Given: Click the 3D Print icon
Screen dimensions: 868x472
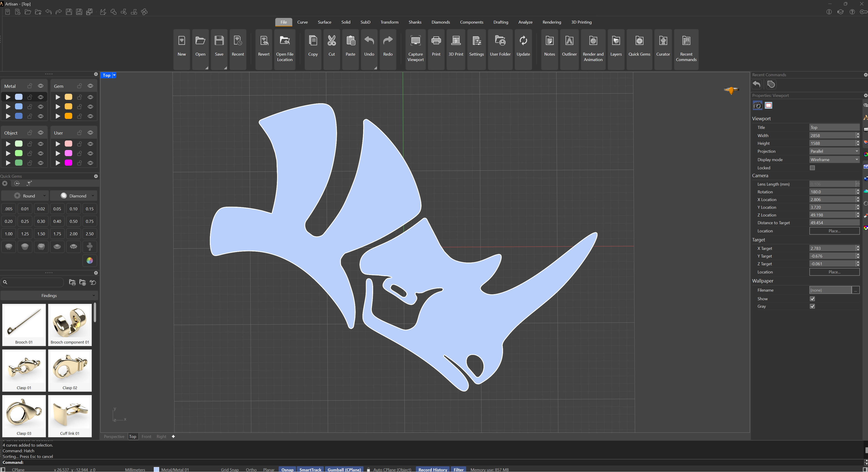Looking at the screenshot, I should (x=456, y=41).
